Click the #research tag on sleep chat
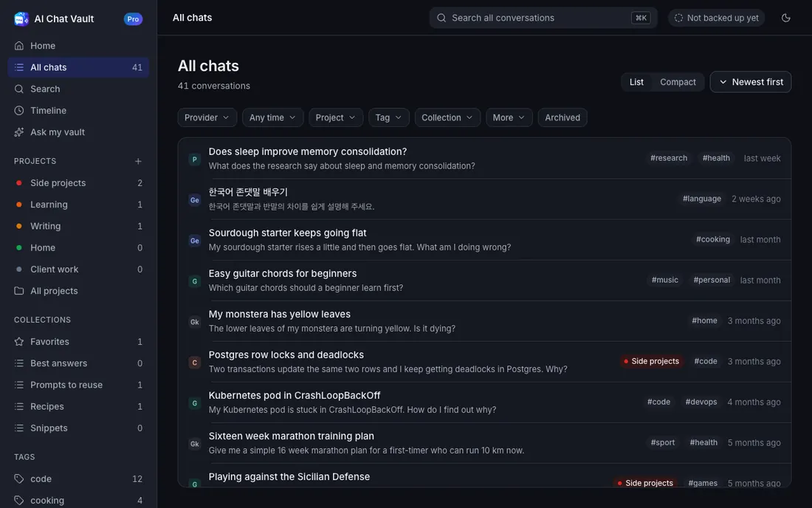812x508 pixels. coord(669,158)
